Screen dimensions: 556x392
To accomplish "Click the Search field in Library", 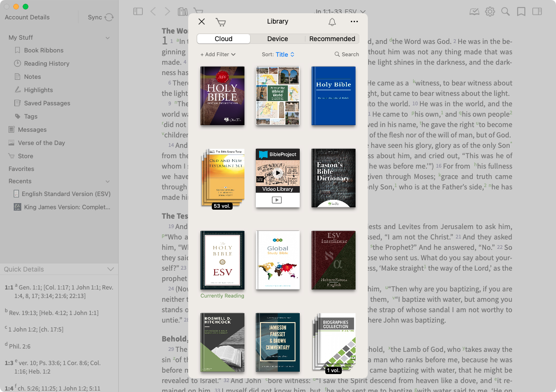I will [347, 54].
